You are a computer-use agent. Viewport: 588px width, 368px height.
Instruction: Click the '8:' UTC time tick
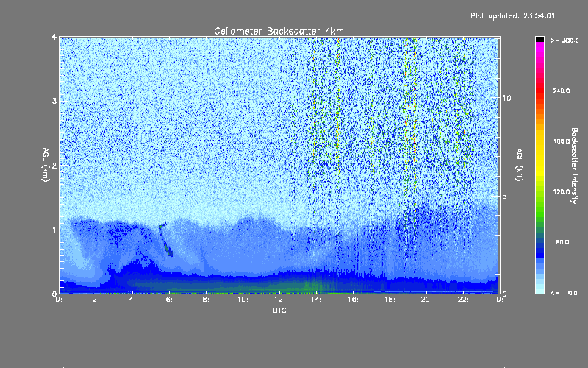click(x=206, y=300)
